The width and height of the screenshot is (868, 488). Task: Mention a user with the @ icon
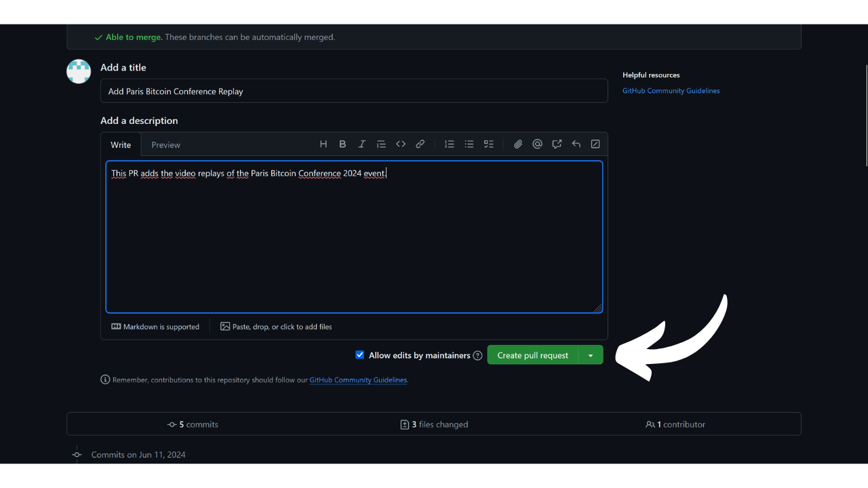[537, 144]
